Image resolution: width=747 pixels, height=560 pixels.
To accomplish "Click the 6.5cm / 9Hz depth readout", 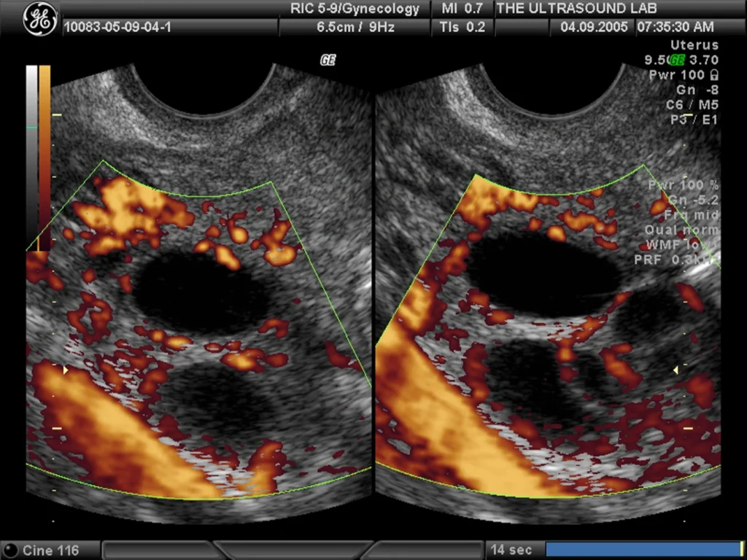I will coord(355,27).
